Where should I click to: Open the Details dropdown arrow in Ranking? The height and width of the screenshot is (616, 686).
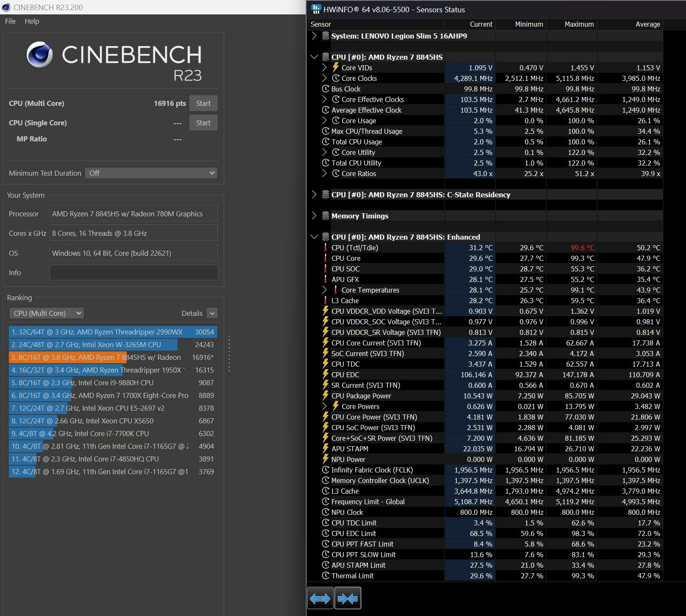(x=212, y=313)
